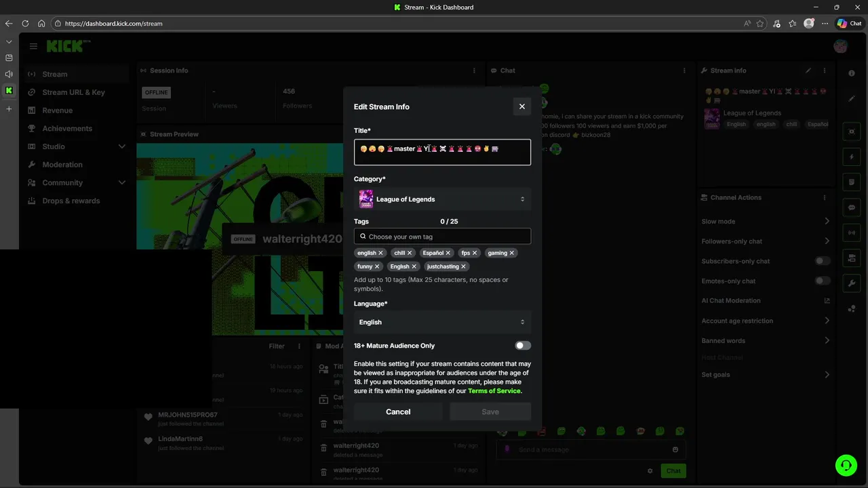Open the Channel Actions panel options menu

pyautogui.click(x=825, y=197)
